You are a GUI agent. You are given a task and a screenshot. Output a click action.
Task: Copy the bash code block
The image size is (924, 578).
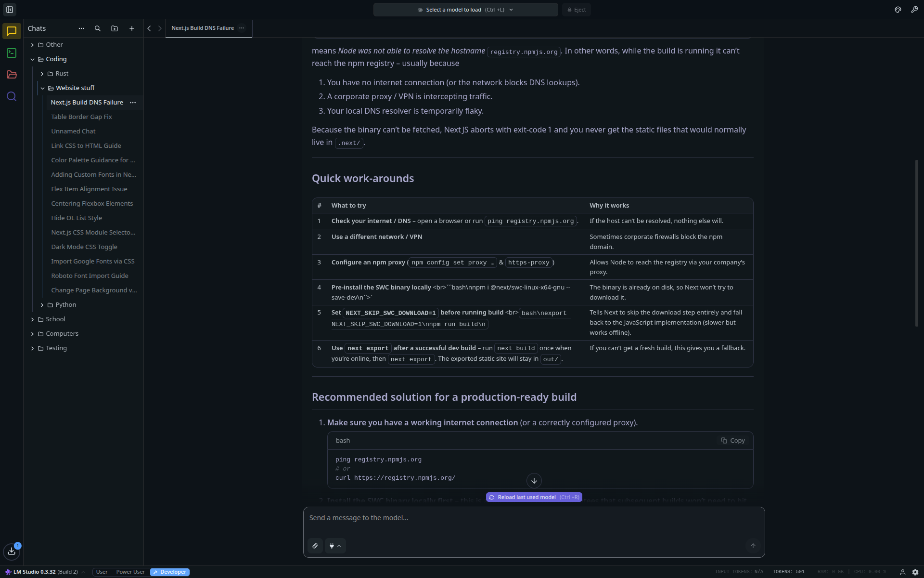[732, 440]
